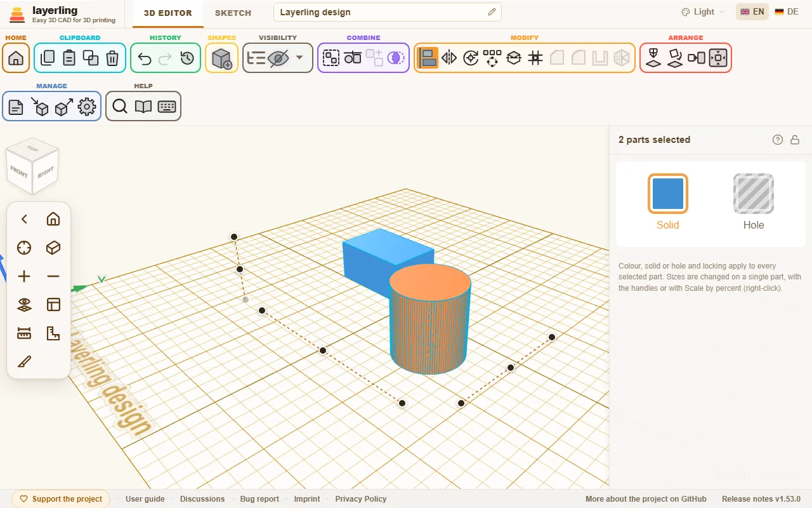Open search in the Help group
The image size is (812, 508).
pos(120,107)
